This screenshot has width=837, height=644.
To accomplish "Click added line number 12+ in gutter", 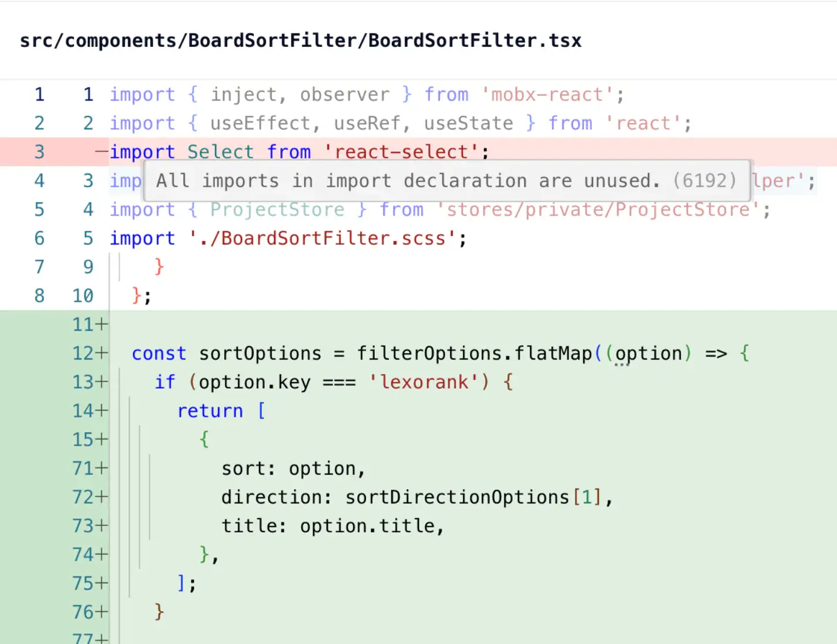I will [x=90, y=353].
